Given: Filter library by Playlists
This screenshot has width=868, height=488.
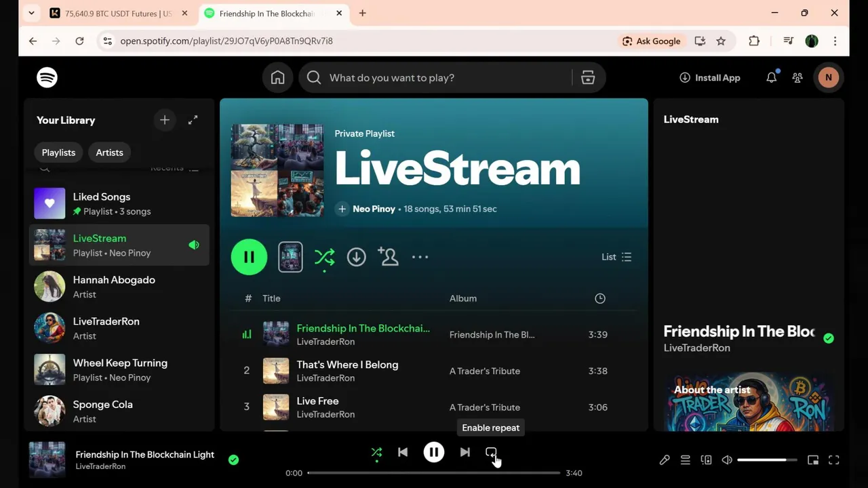Looking at the screenshot, I should coord(58,152).
